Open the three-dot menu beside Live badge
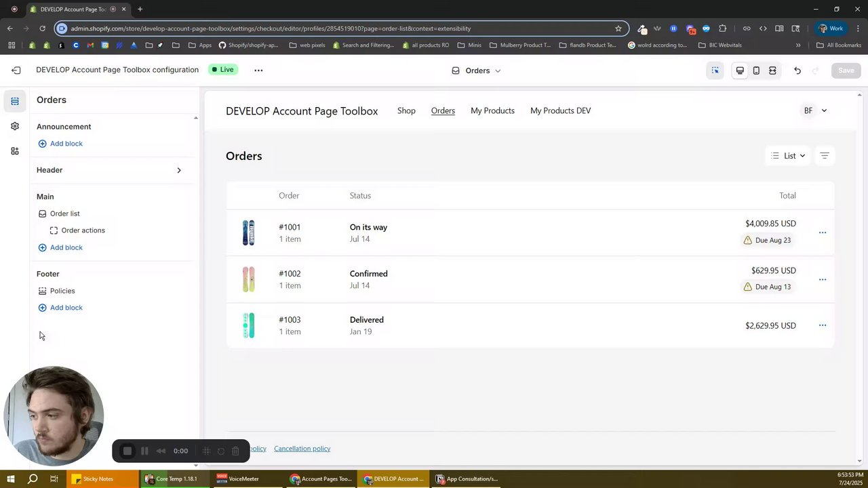Viewport: 868px width, 488px height. tap(258, 70)
